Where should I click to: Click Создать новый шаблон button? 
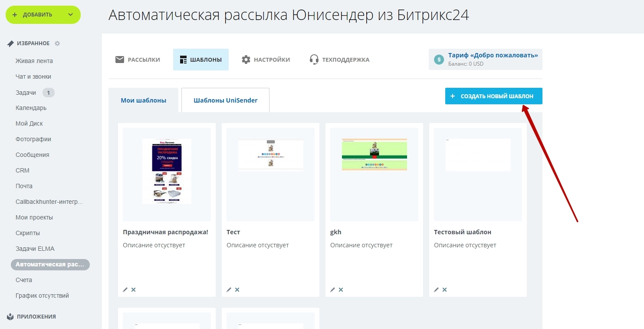point(493,96)
